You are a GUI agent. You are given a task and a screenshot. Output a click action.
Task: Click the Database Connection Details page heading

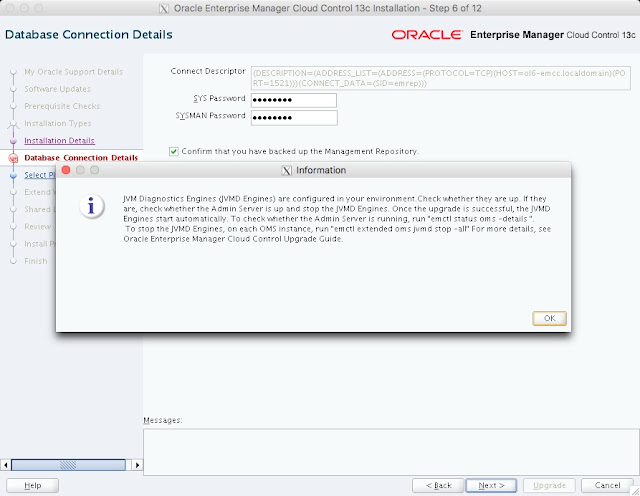pyautogui.click(x=89, y=35)
